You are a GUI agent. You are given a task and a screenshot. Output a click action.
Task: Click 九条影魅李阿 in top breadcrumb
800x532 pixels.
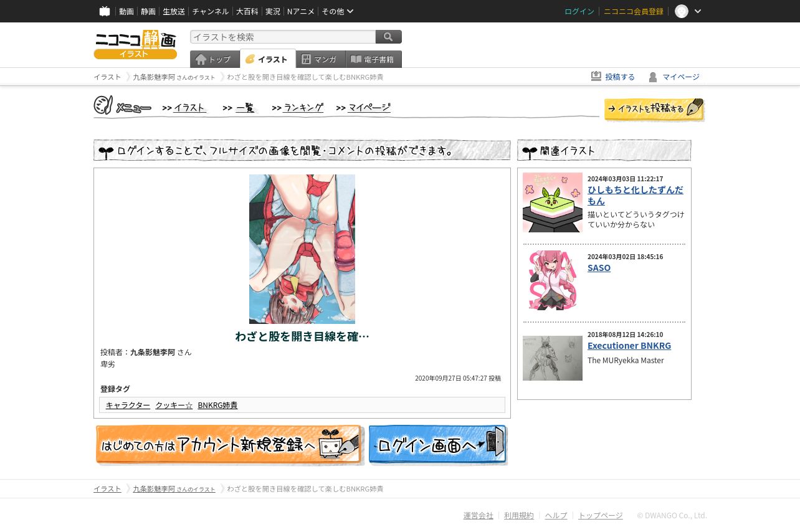tap(154, 77)
